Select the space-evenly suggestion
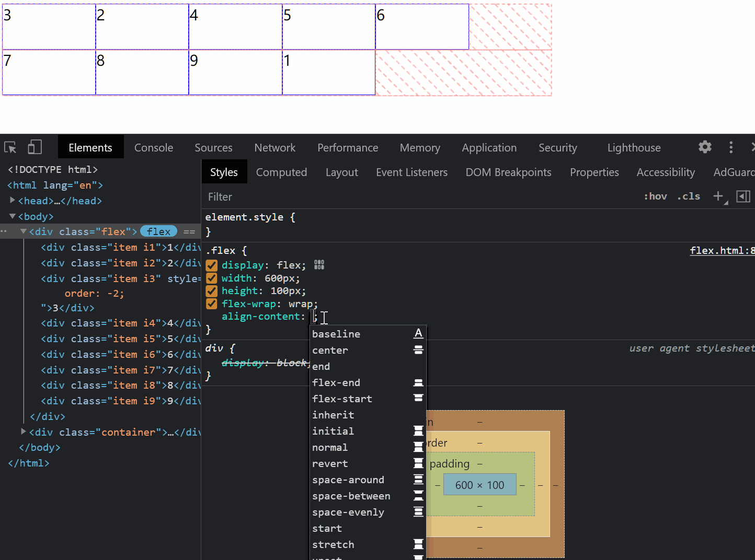The image size is (755, 560). pos(368,512)
